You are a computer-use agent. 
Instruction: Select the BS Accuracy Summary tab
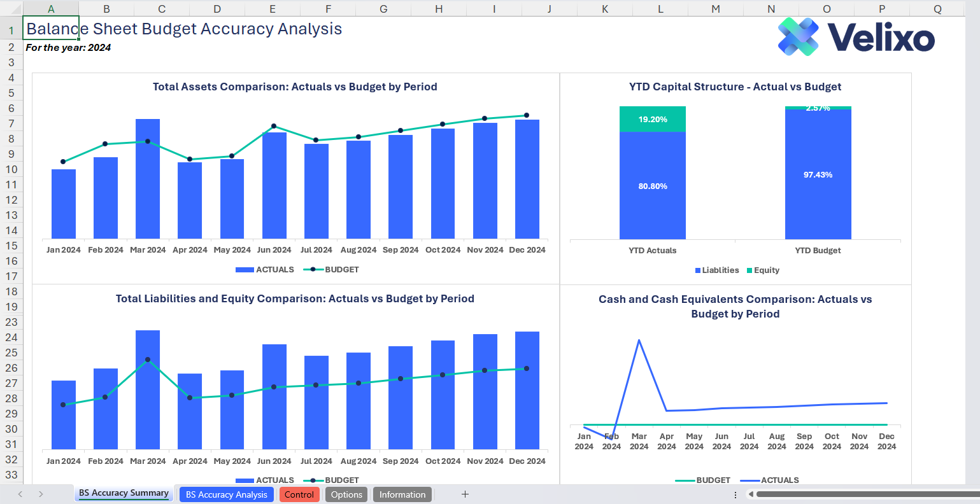tap(124, 493)
